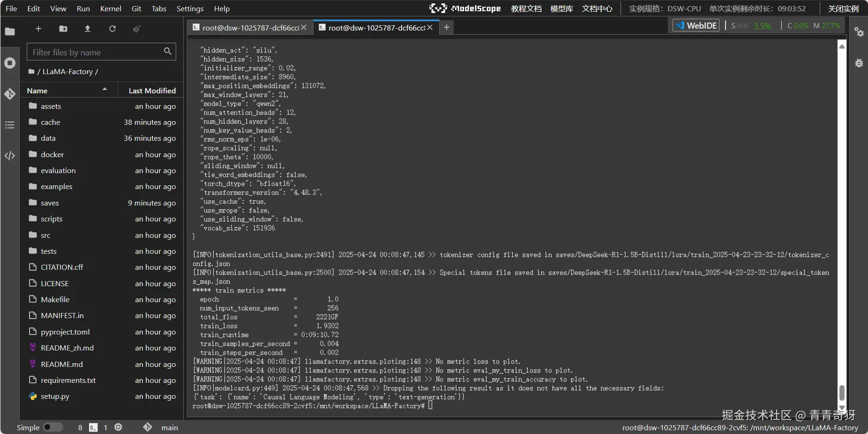Select the setup.py file
Screen dimensions: 868x434
pyautogui.click(x=102, y=396)
